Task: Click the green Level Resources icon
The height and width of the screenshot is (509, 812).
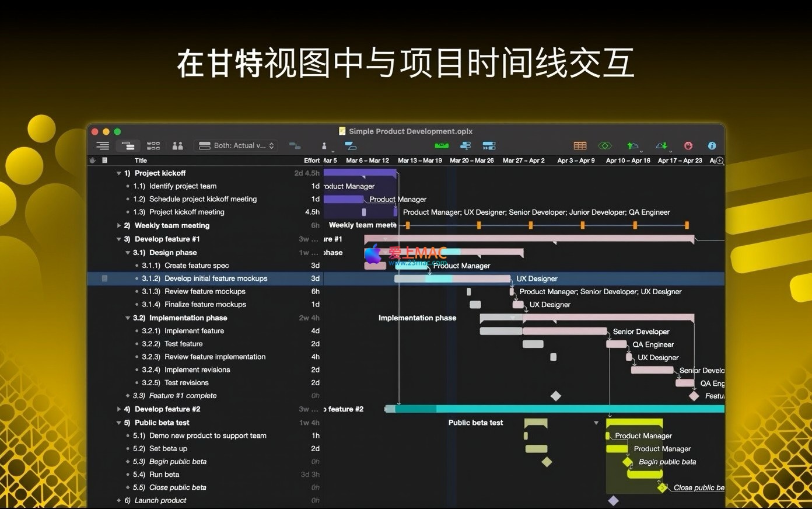Action: 442,146
